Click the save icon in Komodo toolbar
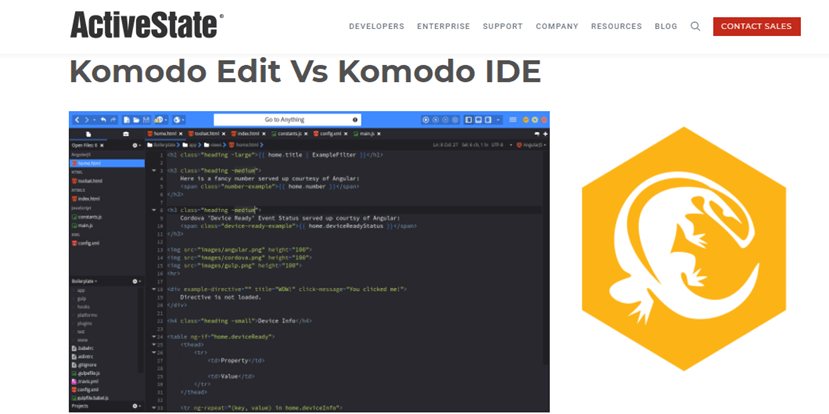Viewport: 829px width, 414px height. pyautogui.click(x=146, y=120)
